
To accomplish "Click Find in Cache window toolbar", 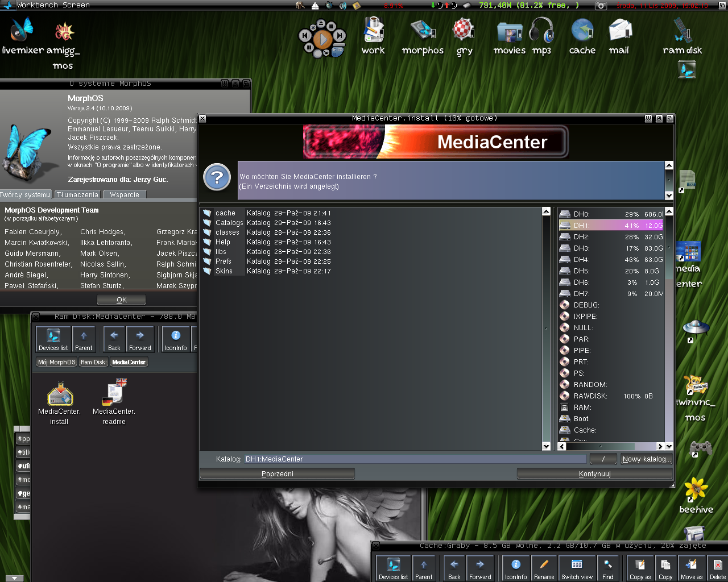I will click(x=608, y=568).
